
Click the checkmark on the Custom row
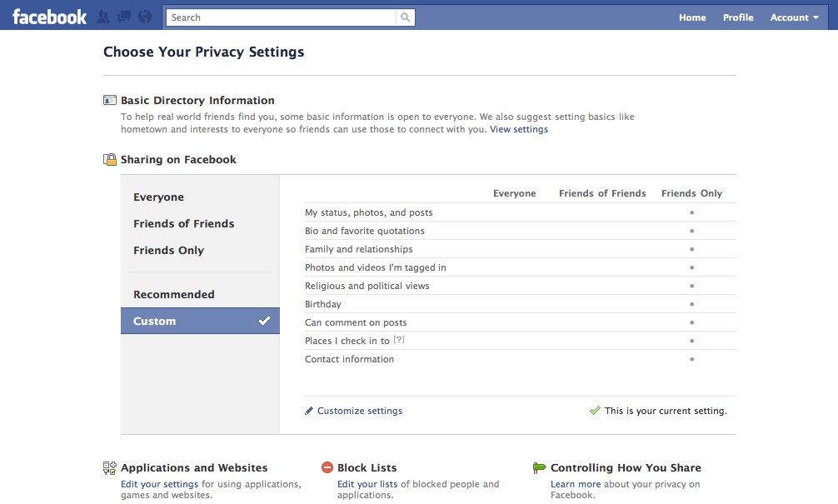[x=265, y=321]
